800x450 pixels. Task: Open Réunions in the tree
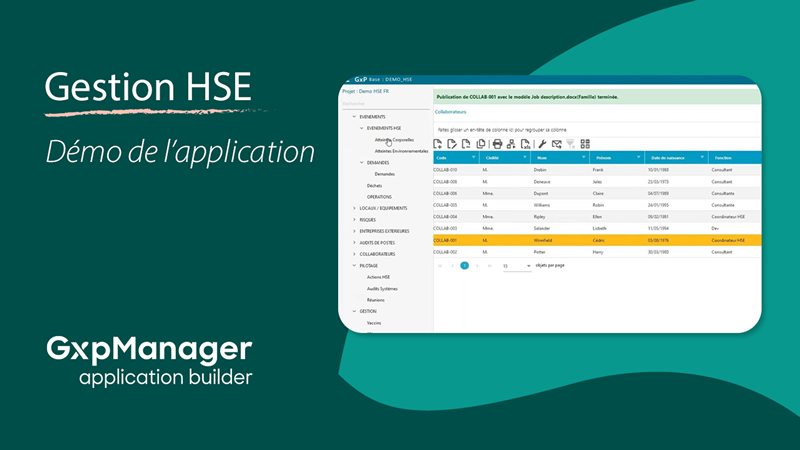tap(376, 300)
